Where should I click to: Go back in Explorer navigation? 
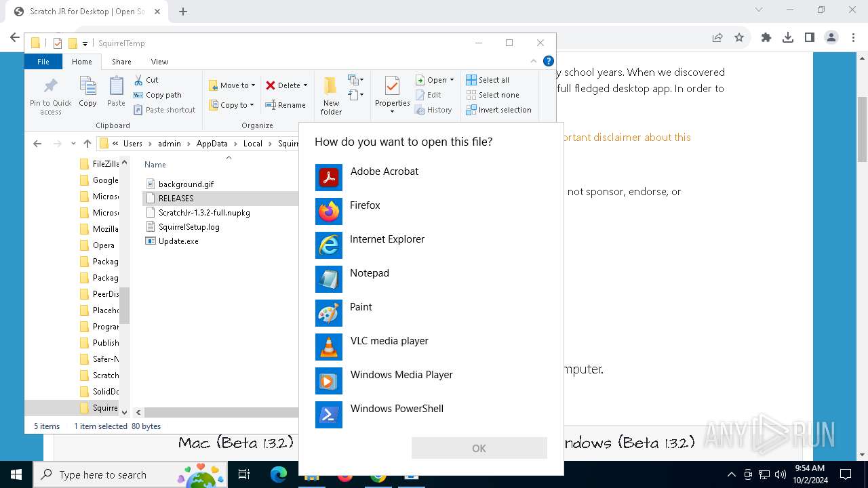[37, 144]
